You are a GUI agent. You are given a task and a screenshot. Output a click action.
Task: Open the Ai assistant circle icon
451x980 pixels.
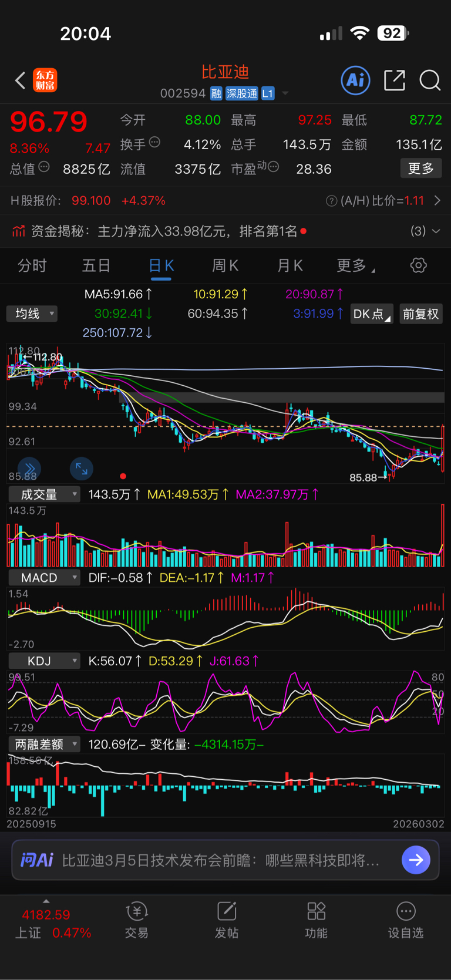coord(355,80)
